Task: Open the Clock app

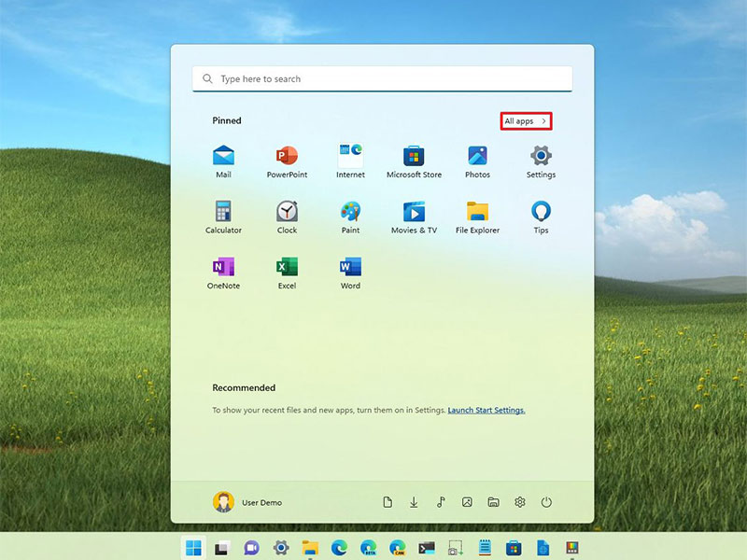Action: point(287,217)
